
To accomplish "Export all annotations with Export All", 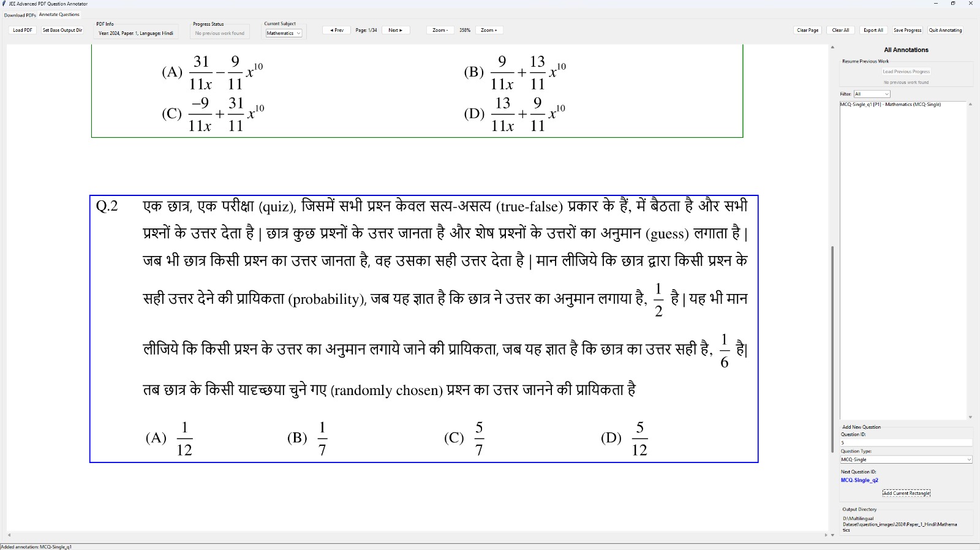I will [873, 30].
